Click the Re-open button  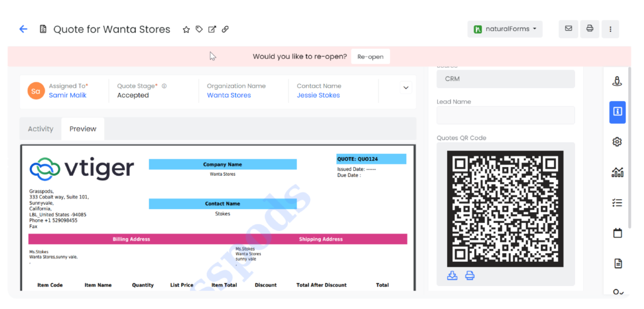pos(370,57)
